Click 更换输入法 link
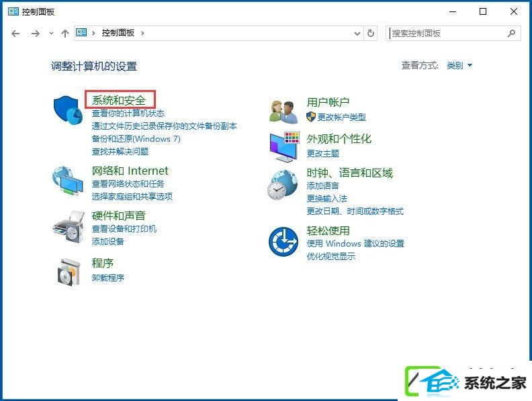 click(x=327, y=198)
